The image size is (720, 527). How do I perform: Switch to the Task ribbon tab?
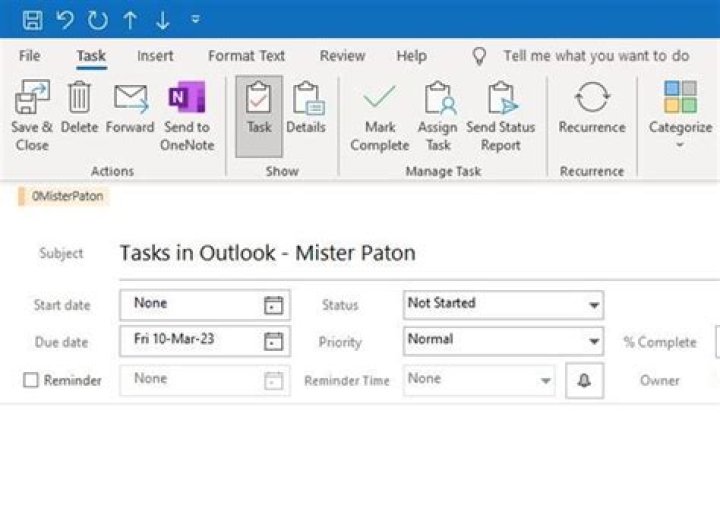[x=91, y=56]
